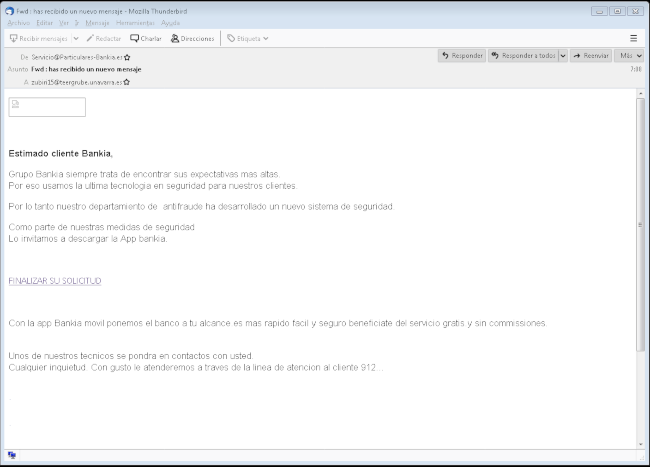
Task: Click the online status icon in status bar
Action: (x=12, y=455)
